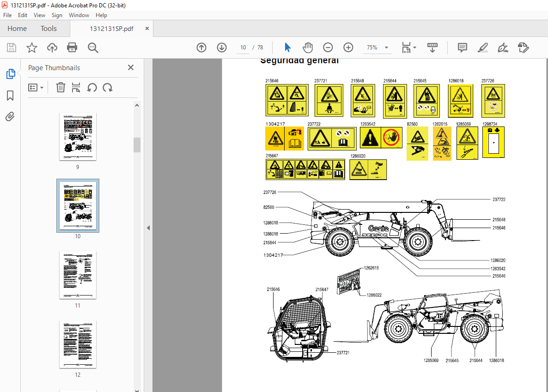Open the Bookmarks sidebar panel
The image size is (548, 392).
pyautogui.click(x=10, y=96)
